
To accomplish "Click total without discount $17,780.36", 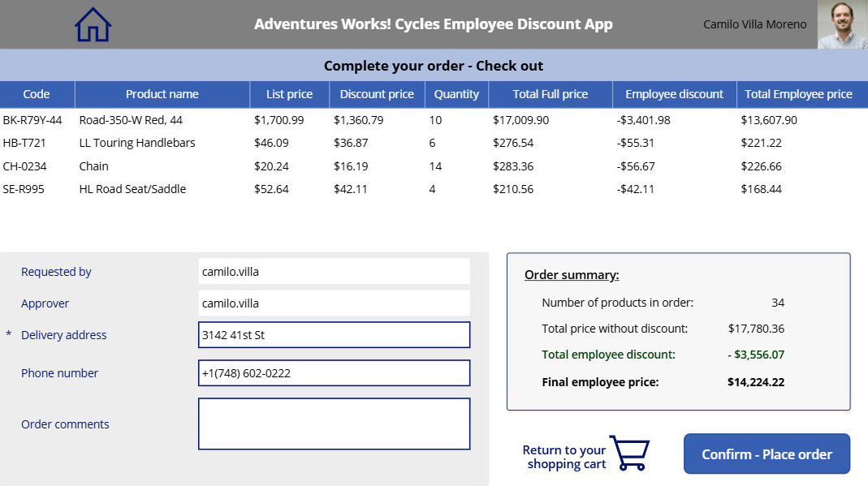I will point(756,329).
